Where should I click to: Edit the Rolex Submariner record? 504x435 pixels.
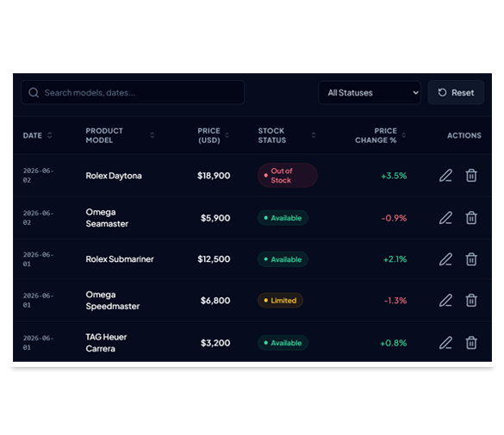click(445, 259)
